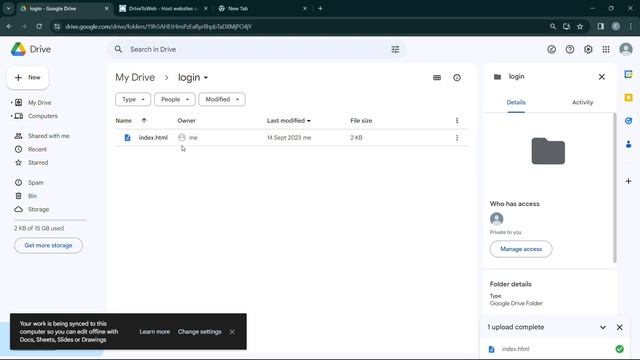This screenshot has height=360, width=640.
Task: Open Google Keep side panel icon
Action: [629, 98]
